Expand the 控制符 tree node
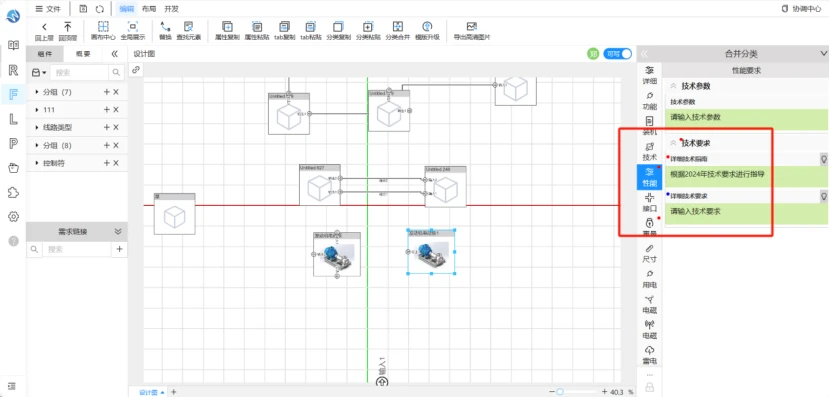 point(37,163)
